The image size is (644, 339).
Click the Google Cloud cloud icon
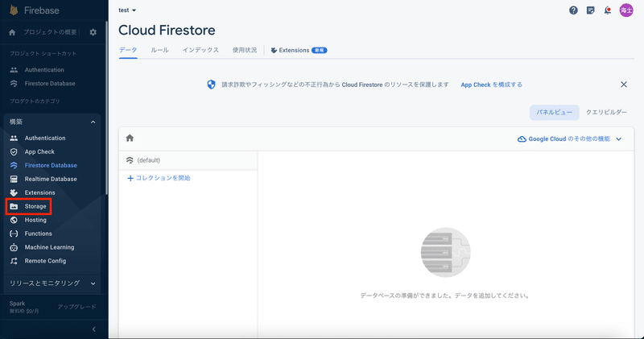pyautogui.click(x=522, y=138)
